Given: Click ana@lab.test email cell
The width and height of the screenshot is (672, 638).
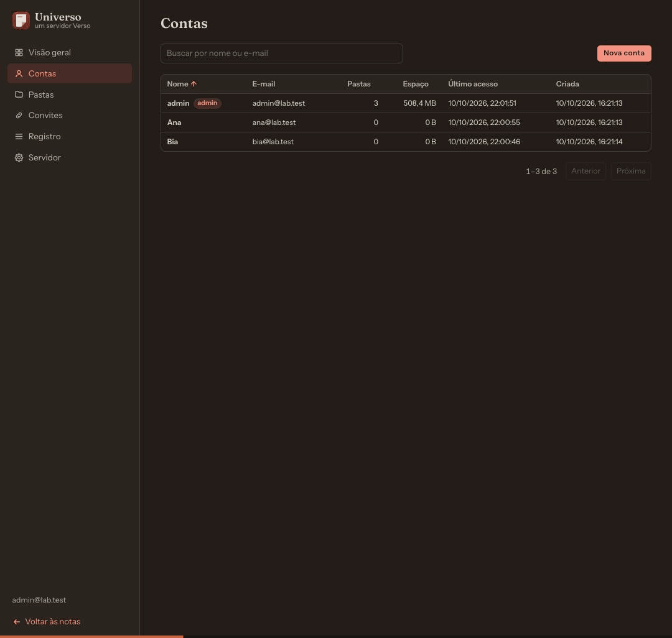Looking at the screenshot, I should point(274,123).
